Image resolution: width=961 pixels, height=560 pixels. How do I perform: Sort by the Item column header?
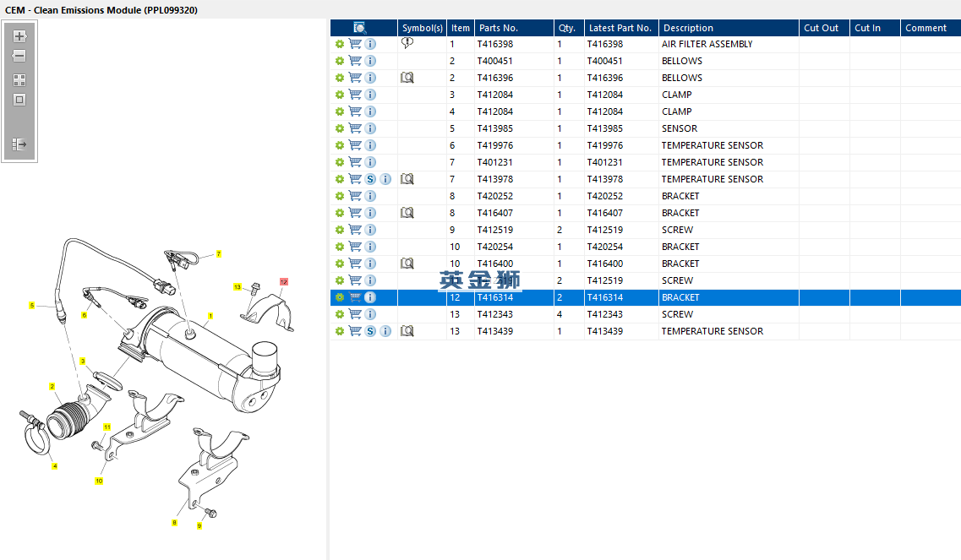tap(461, 28)
